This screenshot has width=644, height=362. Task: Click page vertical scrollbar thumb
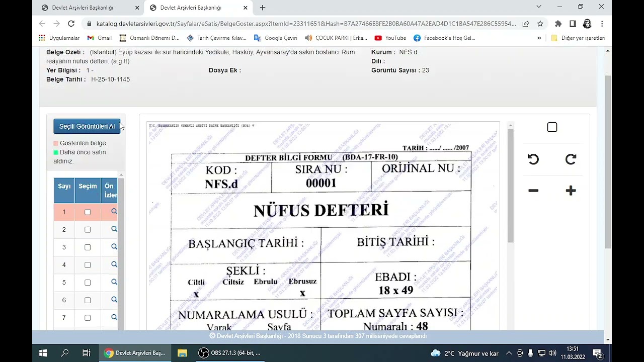click(x=608, y=161)
